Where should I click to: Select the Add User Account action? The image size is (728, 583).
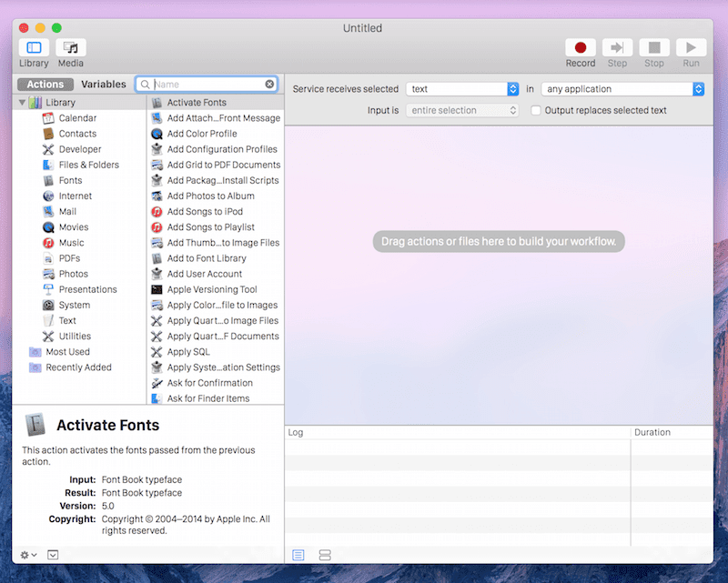pyautogui.click(x=216, y=274)
